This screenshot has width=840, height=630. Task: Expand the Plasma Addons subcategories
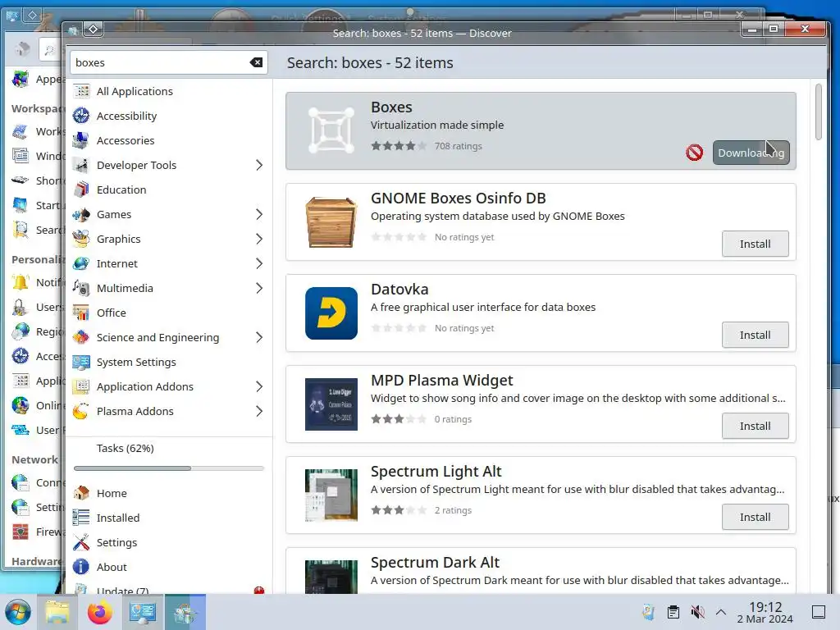click(259, 412)
